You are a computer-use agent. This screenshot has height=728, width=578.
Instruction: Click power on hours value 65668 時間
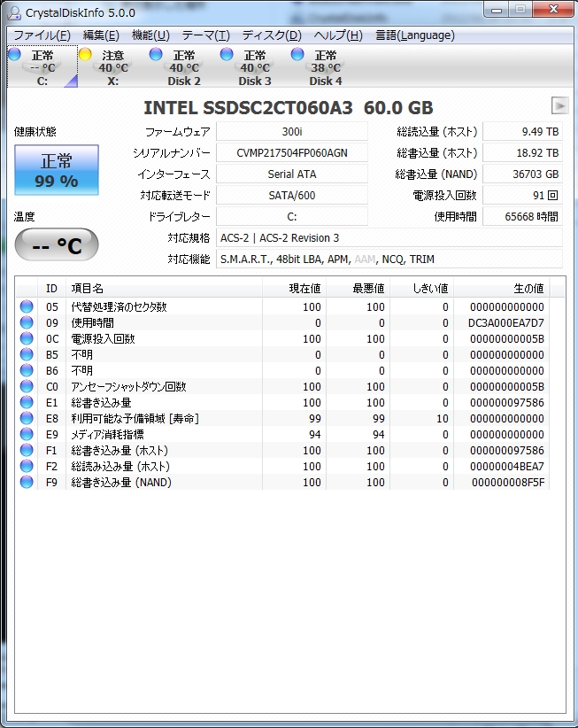coord(522,216)
